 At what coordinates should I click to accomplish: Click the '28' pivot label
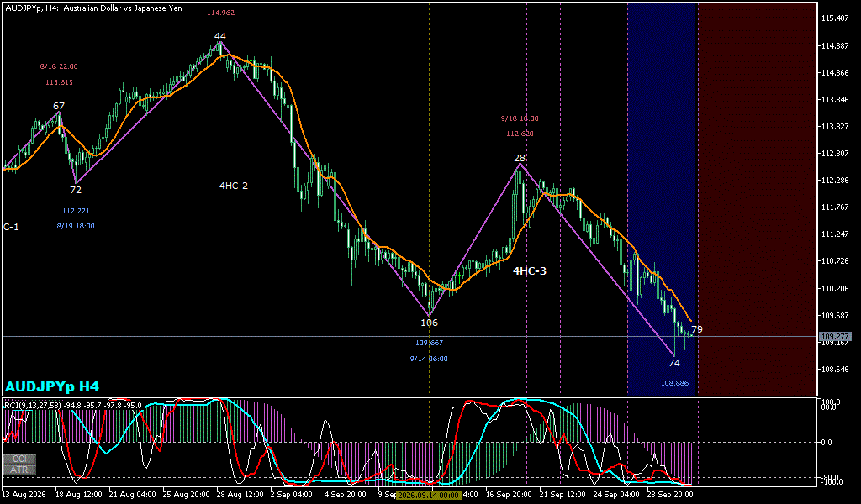(x=520, y=158)
